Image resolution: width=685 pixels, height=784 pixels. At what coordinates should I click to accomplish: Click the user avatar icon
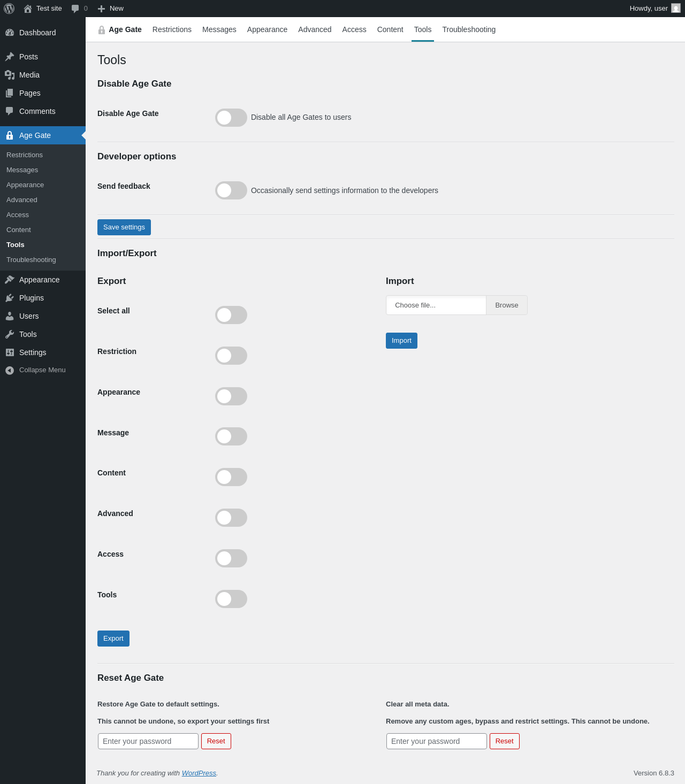pyautogui.click(x=676, y=9)
